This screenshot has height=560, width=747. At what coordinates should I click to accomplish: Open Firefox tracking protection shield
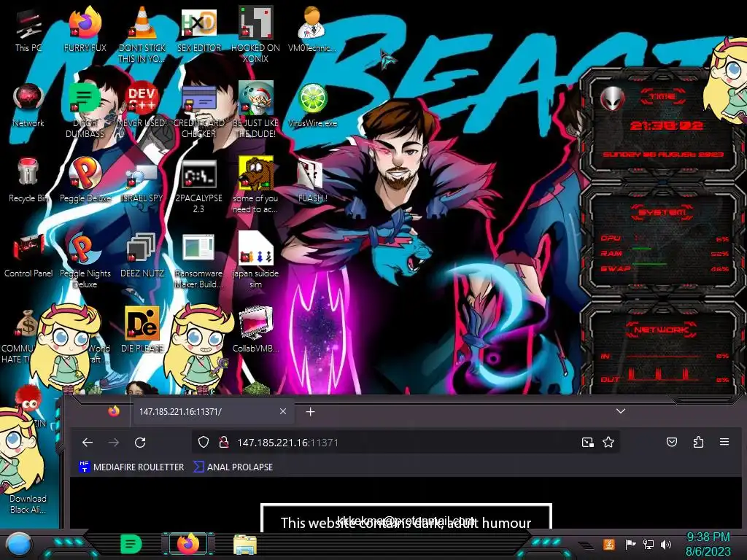coord(204,443)
